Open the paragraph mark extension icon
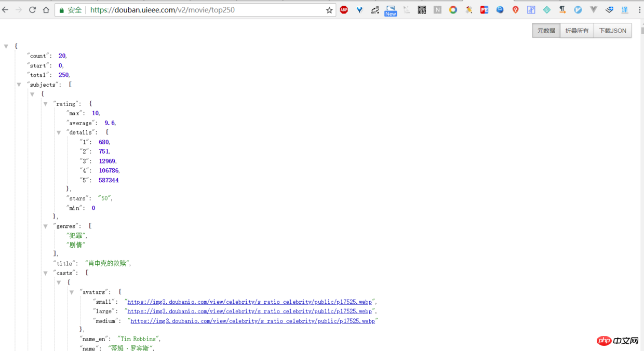The width and height of the screenshot is (644, 351). point(562,10)
